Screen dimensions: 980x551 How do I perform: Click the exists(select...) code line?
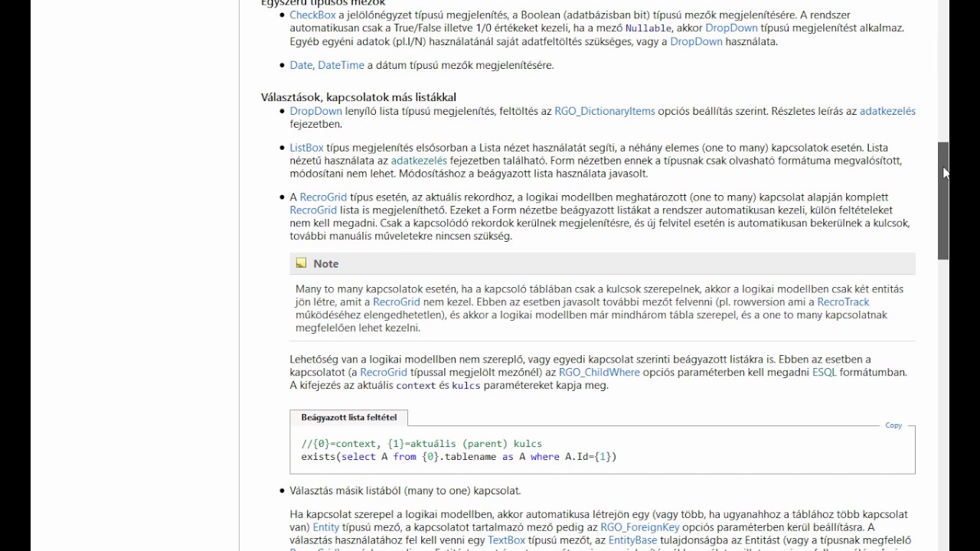[x=459, y=457]
